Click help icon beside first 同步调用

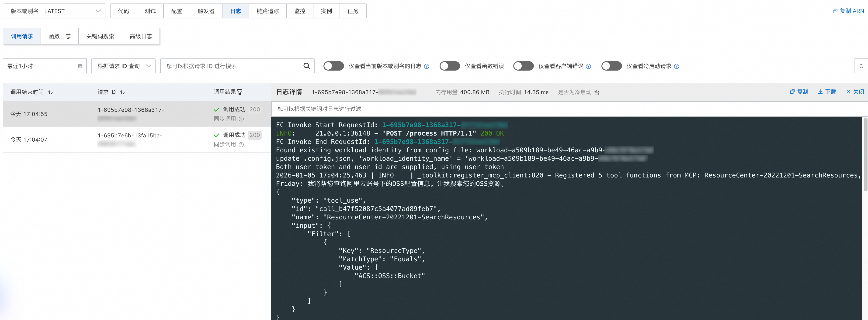241,119
